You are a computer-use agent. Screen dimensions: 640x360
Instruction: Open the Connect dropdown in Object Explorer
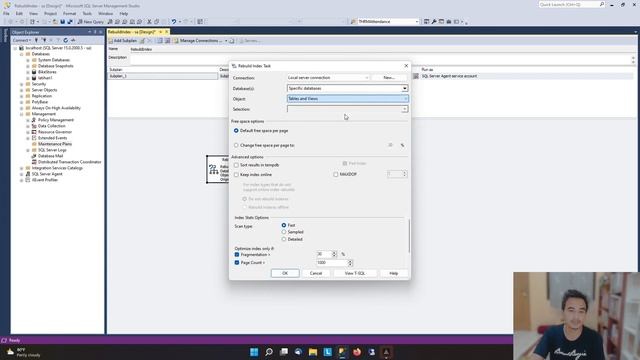coord(22,40)
